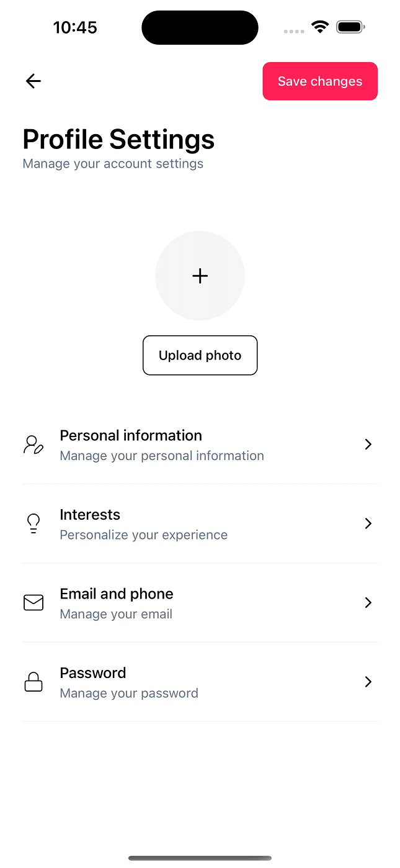Select the Password lock icon

tap(33, 681)
